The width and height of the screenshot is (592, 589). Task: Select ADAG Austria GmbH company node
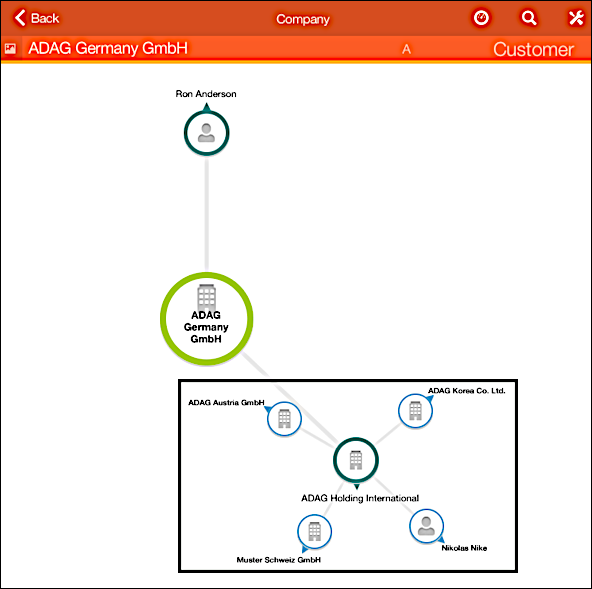click(284, 419)
